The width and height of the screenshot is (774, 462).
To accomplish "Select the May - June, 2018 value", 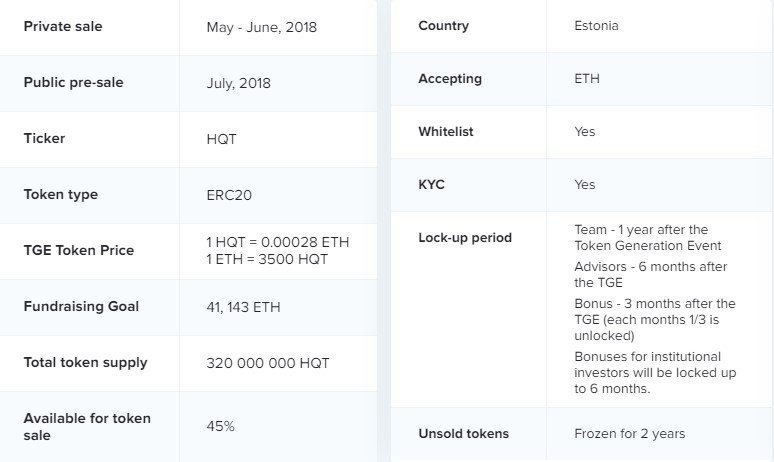I will (x=261, y=27).
